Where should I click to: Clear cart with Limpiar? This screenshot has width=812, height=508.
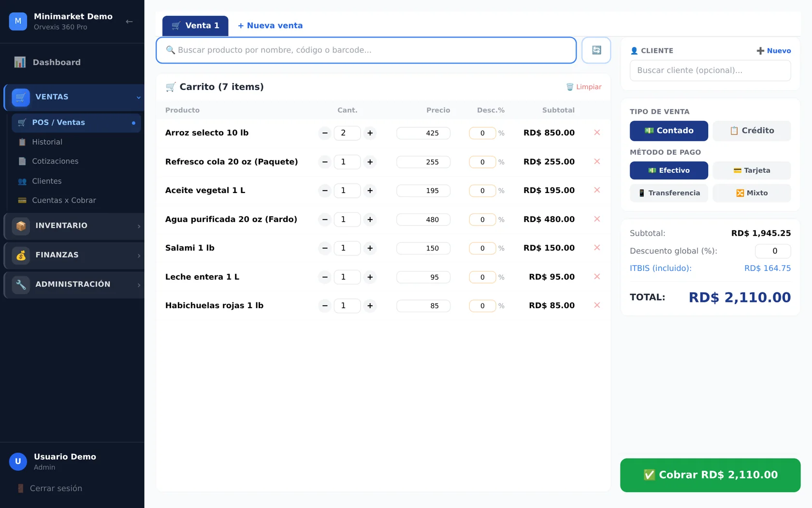pos(584,87)
